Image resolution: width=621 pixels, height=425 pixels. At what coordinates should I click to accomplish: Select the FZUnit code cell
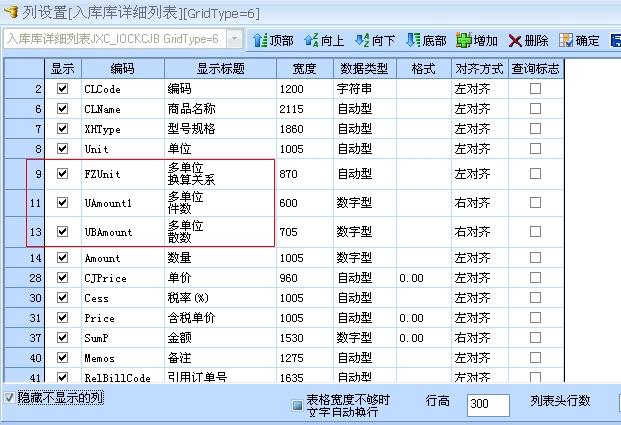point(122,174)
